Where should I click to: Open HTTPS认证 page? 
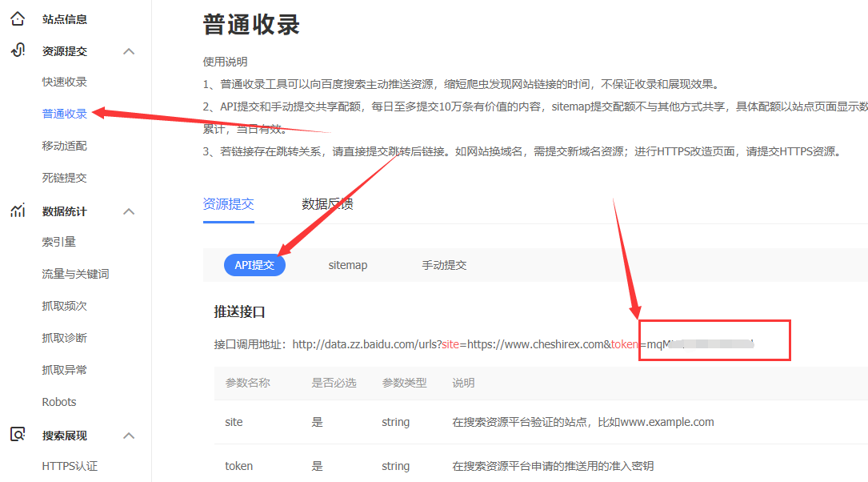point(70,467)
